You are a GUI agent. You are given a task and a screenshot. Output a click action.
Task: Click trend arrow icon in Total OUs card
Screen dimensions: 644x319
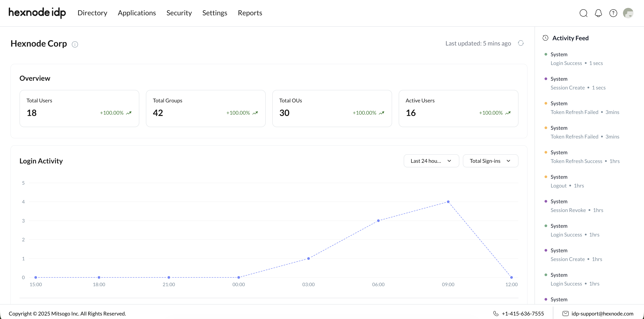[382, 113]
